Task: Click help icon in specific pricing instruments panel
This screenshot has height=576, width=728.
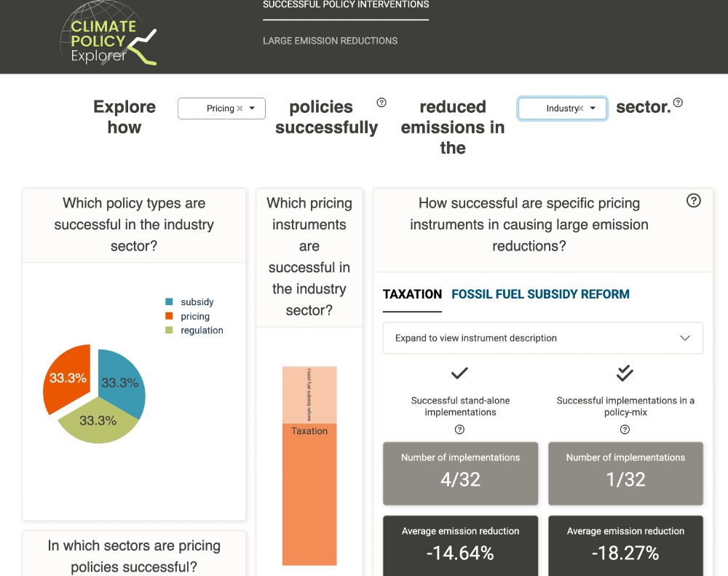Action: point(693,201)
